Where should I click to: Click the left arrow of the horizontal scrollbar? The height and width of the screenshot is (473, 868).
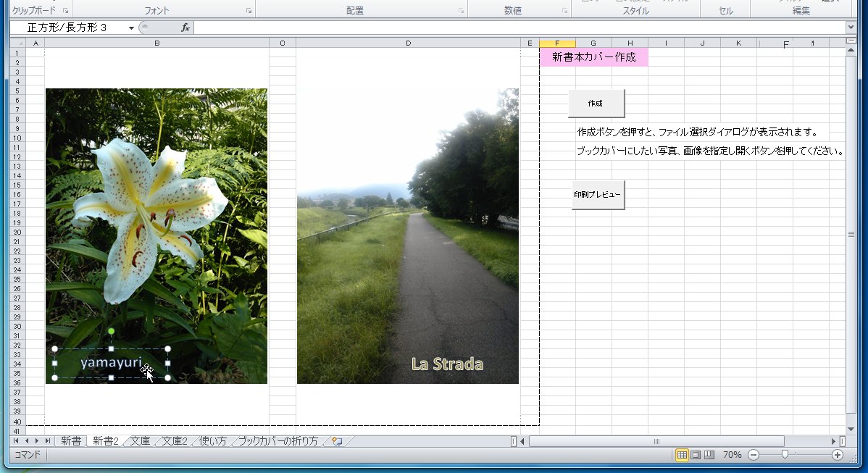(x=522, y=441)
